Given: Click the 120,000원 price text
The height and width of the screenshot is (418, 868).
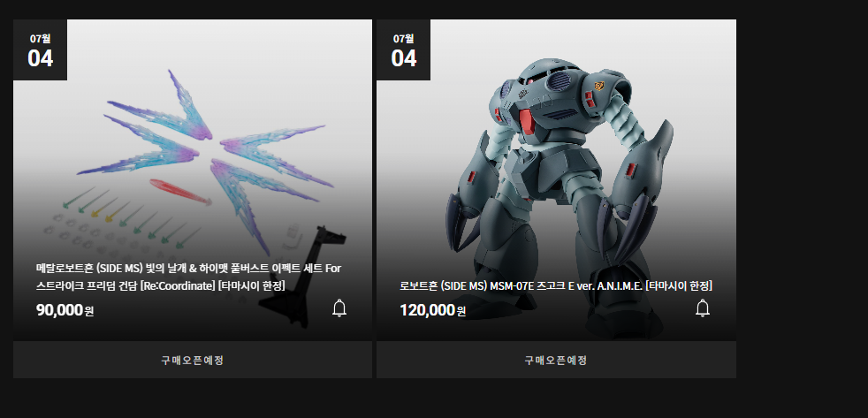Looking at the screenshot, I should click(432, 310).
